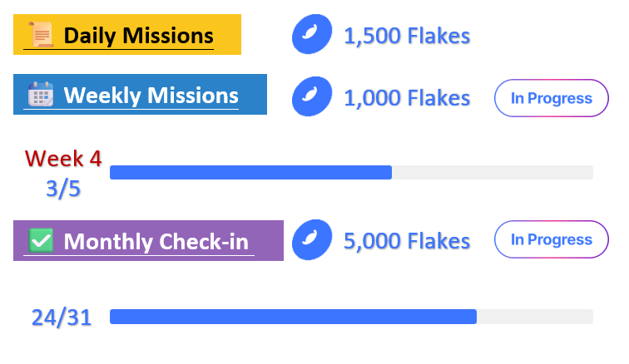This screenshot has width=629, height=364.
Task: Click the 3/5 weekly progress counter
Action: pyautogui.click(x=63, y=189)
